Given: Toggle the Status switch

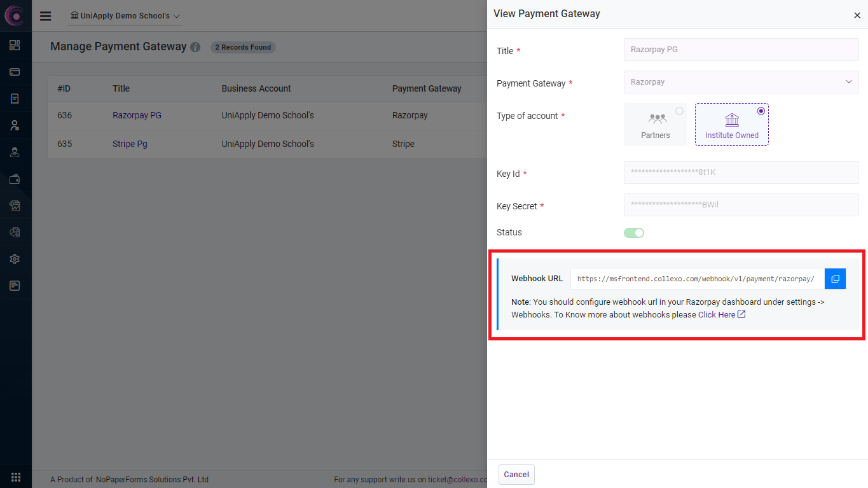Looking at the screenshot, I should tap(634, 233).
